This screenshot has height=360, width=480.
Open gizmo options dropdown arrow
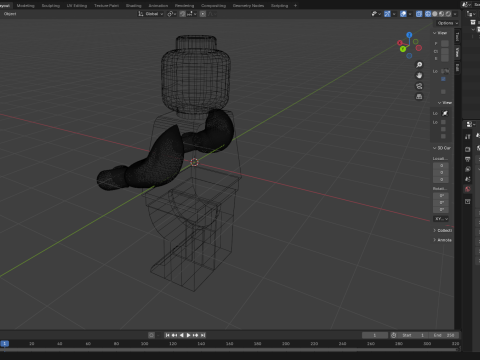(394, 14)
